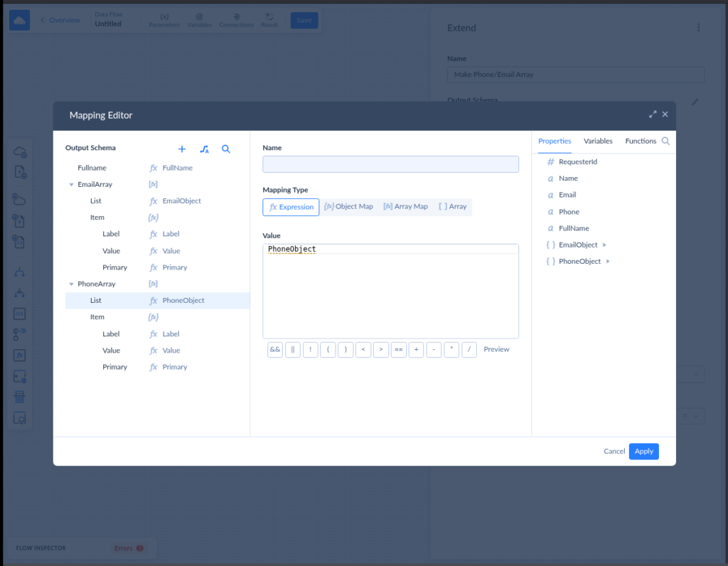Collapse the EmailArray tree node
Viewport: 728px width, 566px height.
(x=71, y=185)
